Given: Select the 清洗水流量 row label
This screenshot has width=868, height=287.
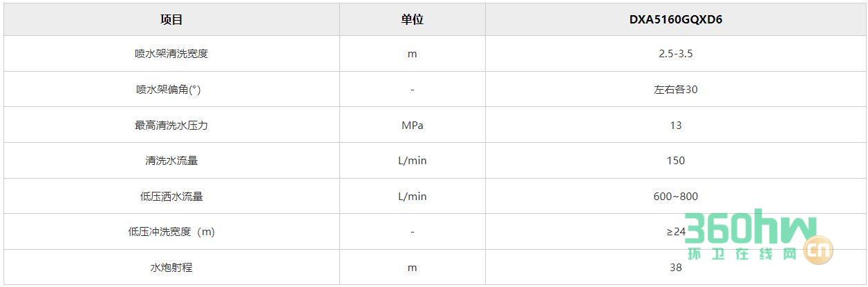Looking at the screenshot, I should pyautogui.click(x=171, y=161).
